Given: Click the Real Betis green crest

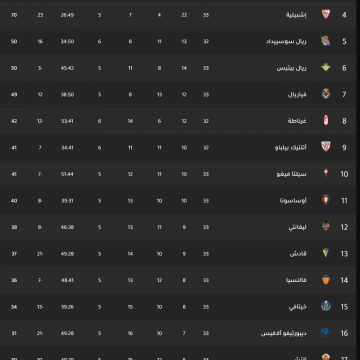Looking at the screenshot, I should point(326,68).
